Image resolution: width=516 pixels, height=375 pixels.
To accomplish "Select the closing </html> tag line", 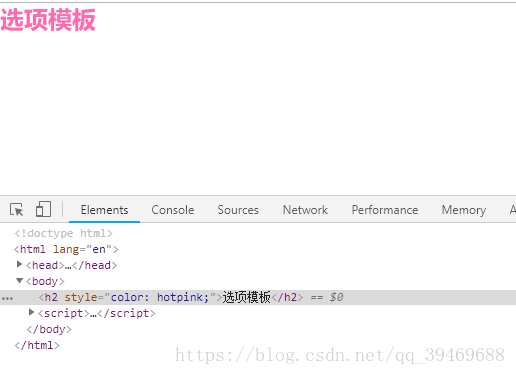I will click(37, 345).
